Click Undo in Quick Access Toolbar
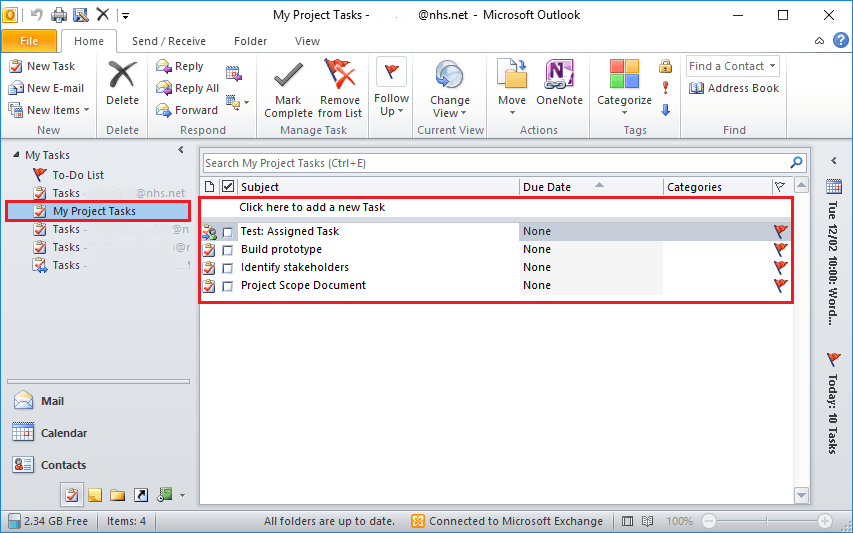This screenshot has width=853, height=533. tap(37, 15)
